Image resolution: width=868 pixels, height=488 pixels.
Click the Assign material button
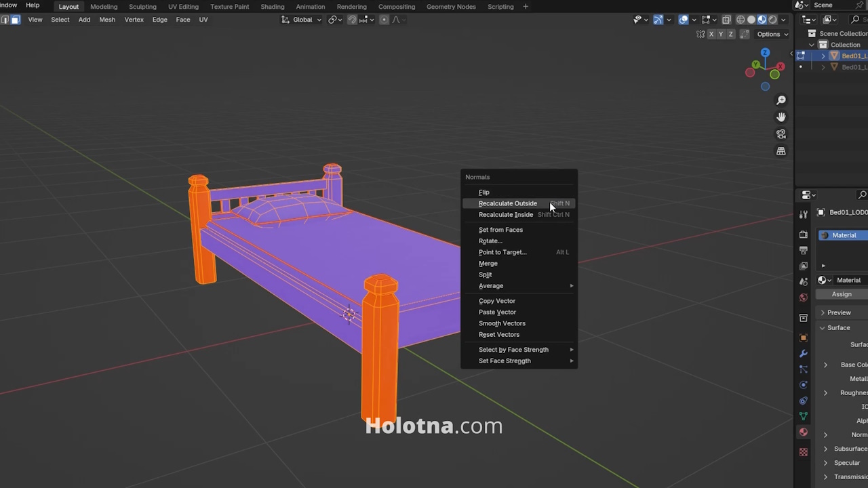(842, 294)
